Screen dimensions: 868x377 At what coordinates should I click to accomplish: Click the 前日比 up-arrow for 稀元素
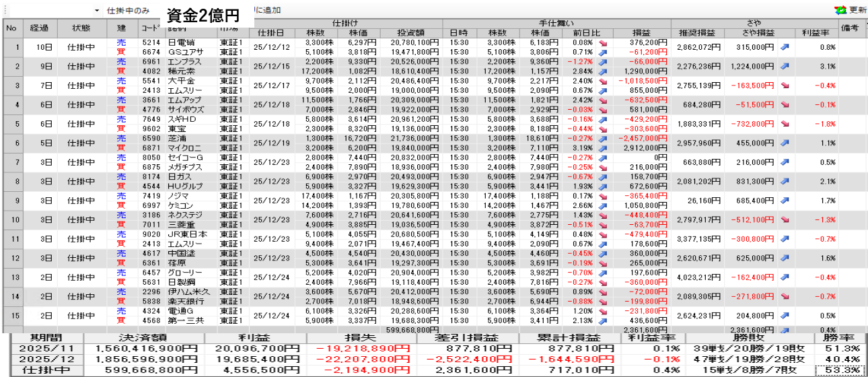pos(602,71)
